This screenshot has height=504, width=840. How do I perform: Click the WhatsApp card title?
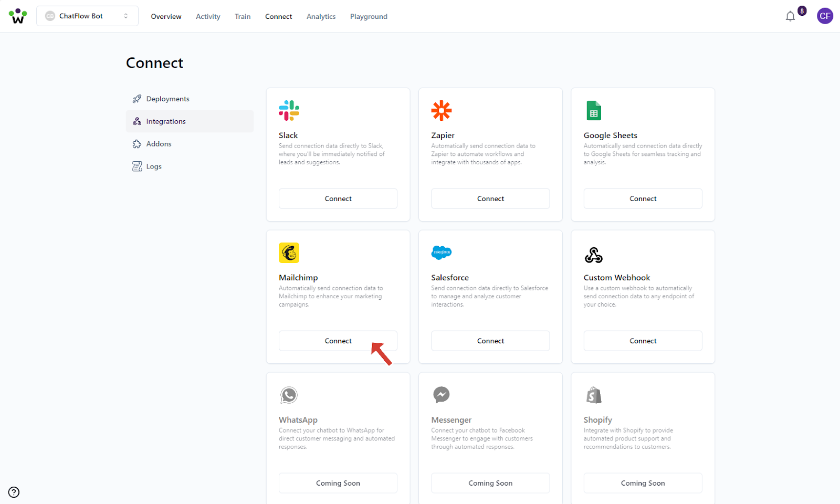[x=298, y=420]
